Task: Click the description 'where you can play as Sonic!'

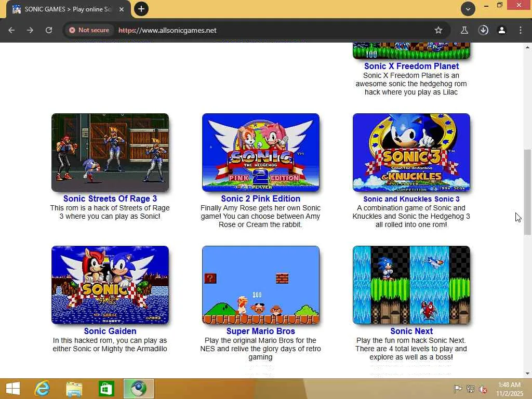Action: click(110, 216)
